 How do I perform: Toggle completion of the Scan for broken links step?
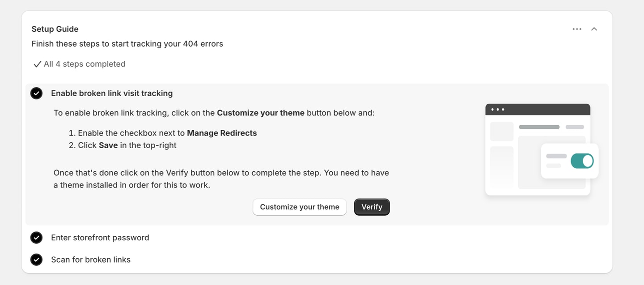pos(36,259)
